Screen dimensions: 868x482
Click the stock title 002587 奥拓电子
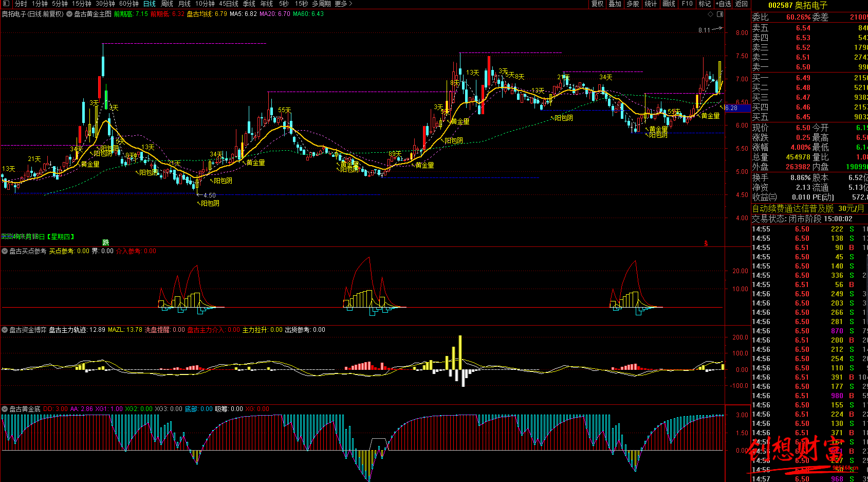[x=798, y=5]
